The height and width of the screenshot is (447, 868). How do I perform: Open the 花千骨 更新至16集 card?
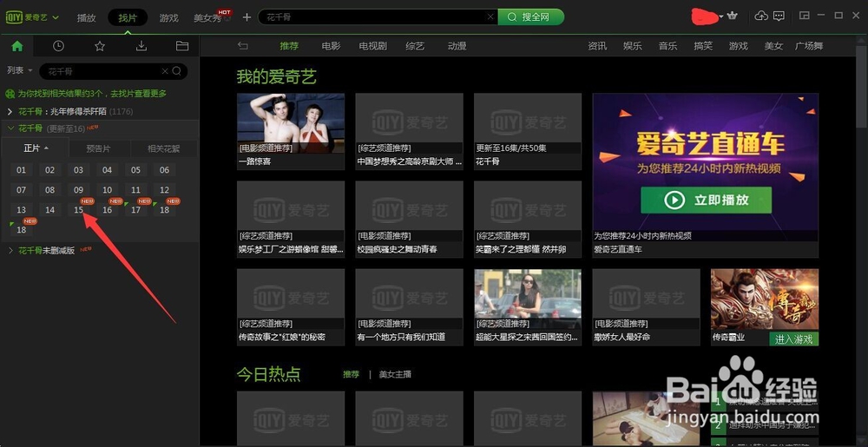click(x=528, y=131)
